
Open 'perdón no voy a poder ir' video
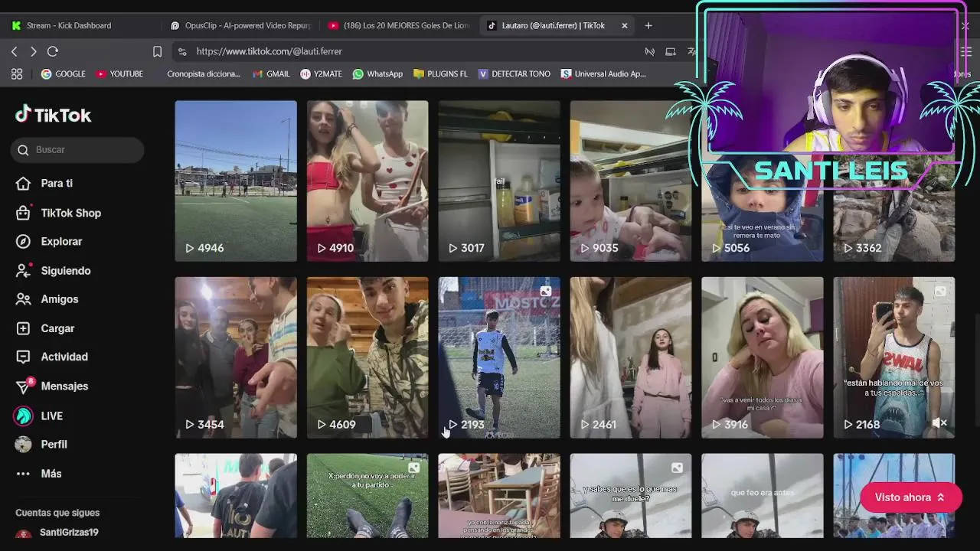367,496
